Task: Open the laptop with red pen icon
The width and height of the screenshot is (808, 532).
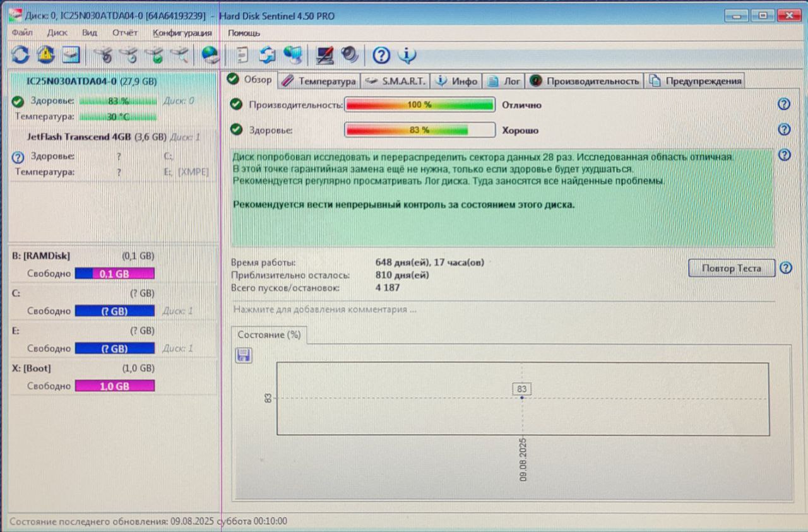Action: pos(324,55)
